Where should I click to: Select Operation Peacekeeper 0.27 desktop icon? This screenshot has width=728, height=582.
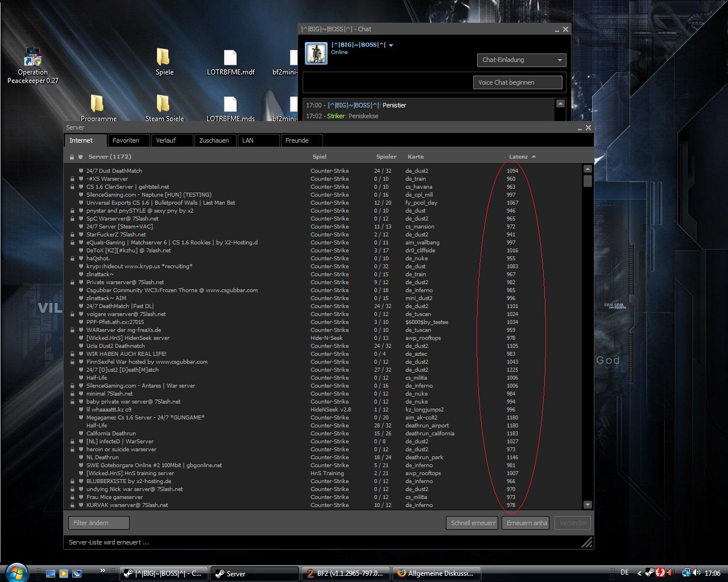click(32, 66)
